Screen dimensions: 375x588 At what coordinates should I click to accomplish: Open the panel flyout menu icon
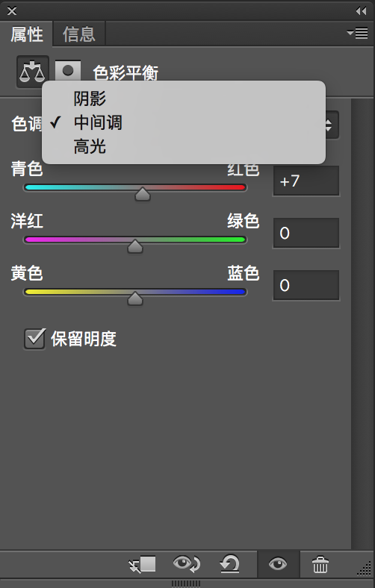point(357,34)
